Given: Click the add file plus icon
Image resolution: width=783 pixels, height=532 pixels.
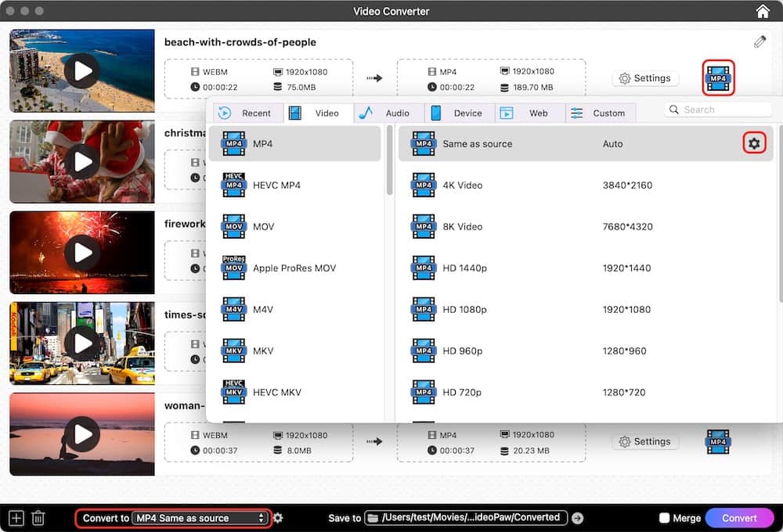Looking at the screenshot, I should (x=16, y=518).
